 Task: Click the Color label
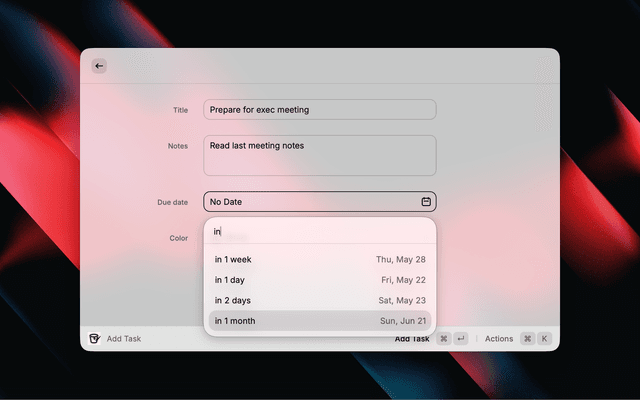coord(178,238)
